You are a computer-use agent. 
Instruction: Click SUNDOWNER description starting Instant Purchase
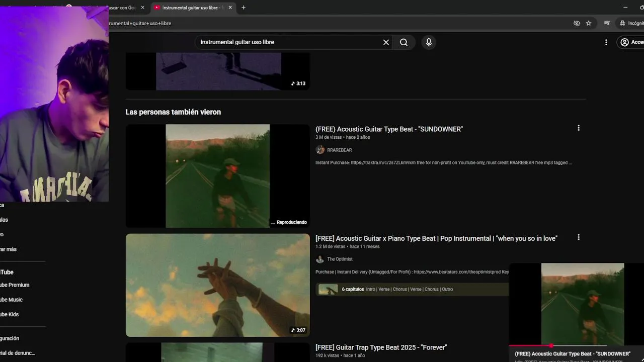[444, 163]
